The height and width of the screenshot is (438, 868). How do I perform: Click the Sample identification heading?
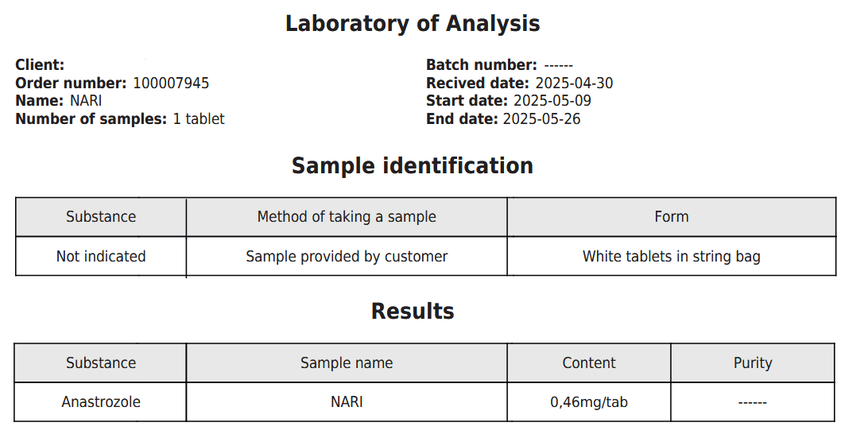(413, 166)
